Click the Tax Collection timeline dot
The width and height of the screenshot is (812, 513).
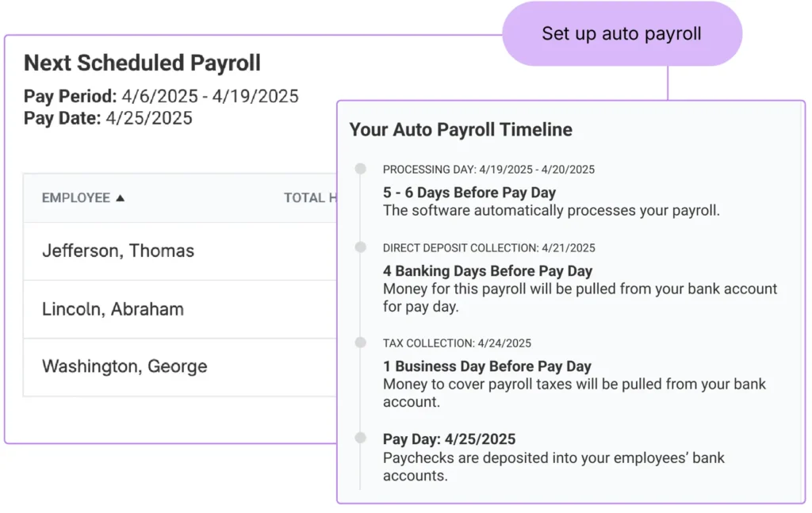(x=361, y=343)
